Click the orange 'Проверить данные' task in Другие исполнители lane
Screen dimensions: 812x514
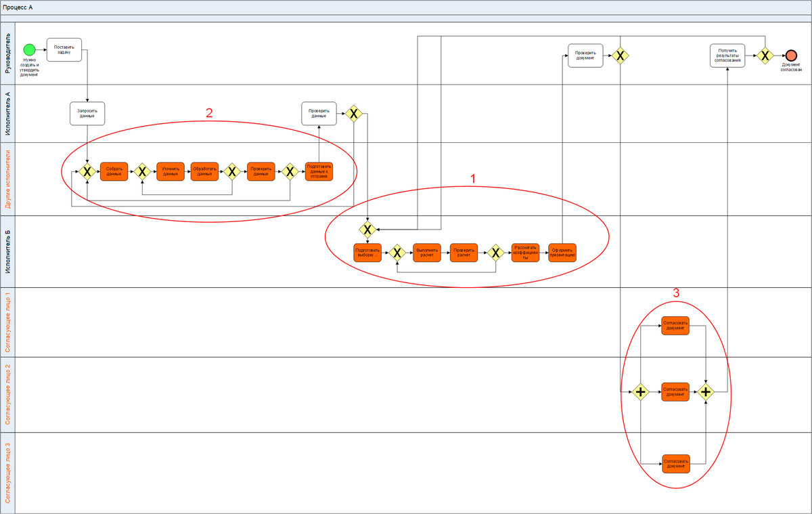(x=261, y=171)
